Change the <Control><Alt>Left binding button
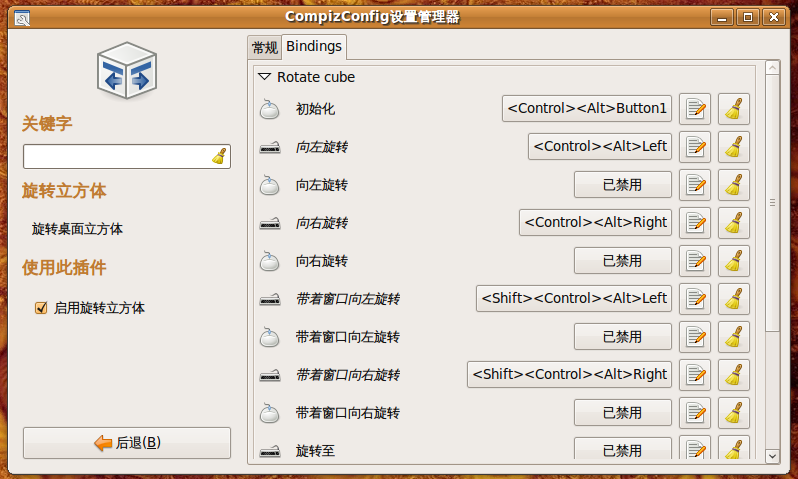The height and width of the screenshot is (479, 798). 600,147
